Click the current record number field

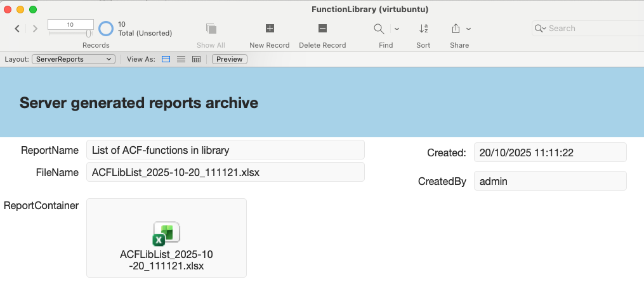[70, 25]
